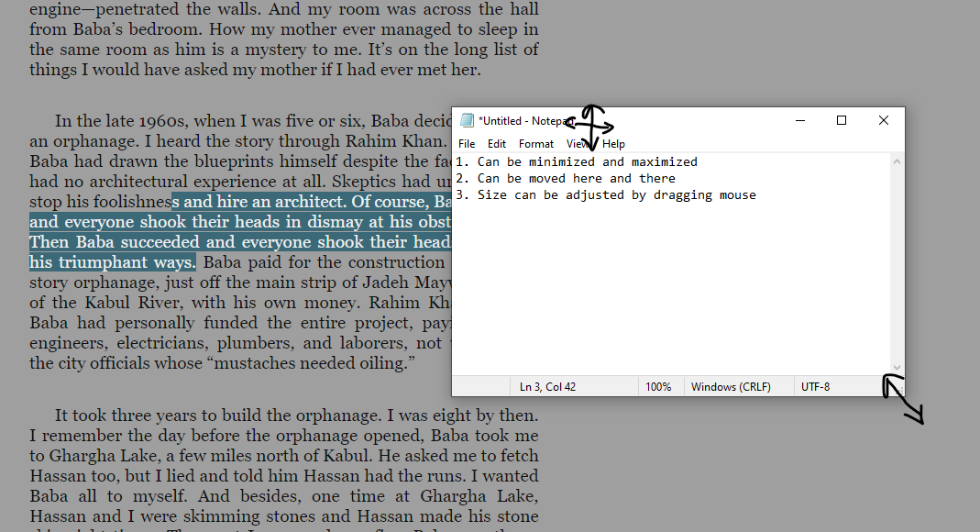Open the File menu in Notepad

tap(467, 144)
